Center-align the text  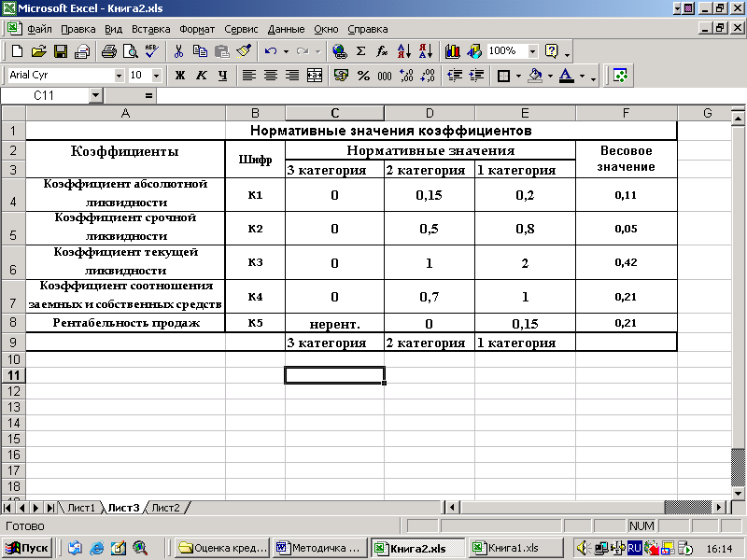271,76
